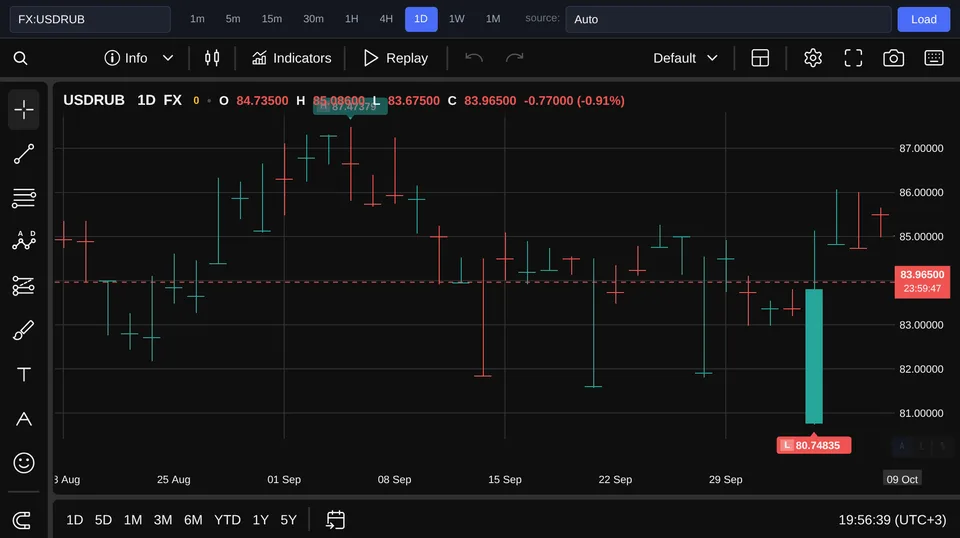960x538 pixels.
Task: Click the FX:USDRUB symbol input
Action: pyautogui.click(x=90, y=20)
